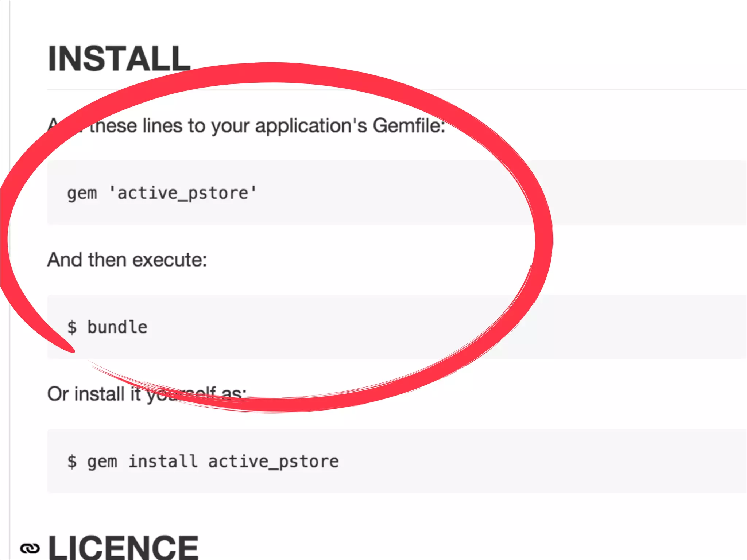The height and width of the screenshot is (560, 747).
Task: Click the dollar sign before gem install
Action: [x=72, y=462]
